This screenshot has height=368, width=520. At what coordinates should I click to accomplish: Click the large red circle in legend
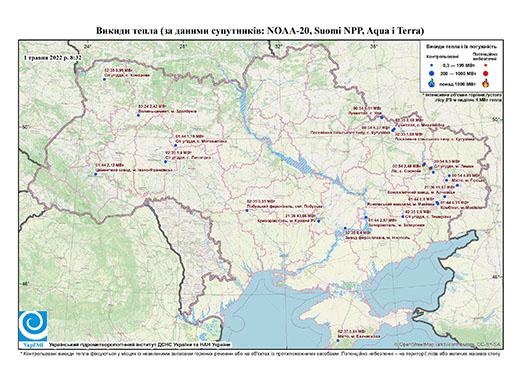486,73
